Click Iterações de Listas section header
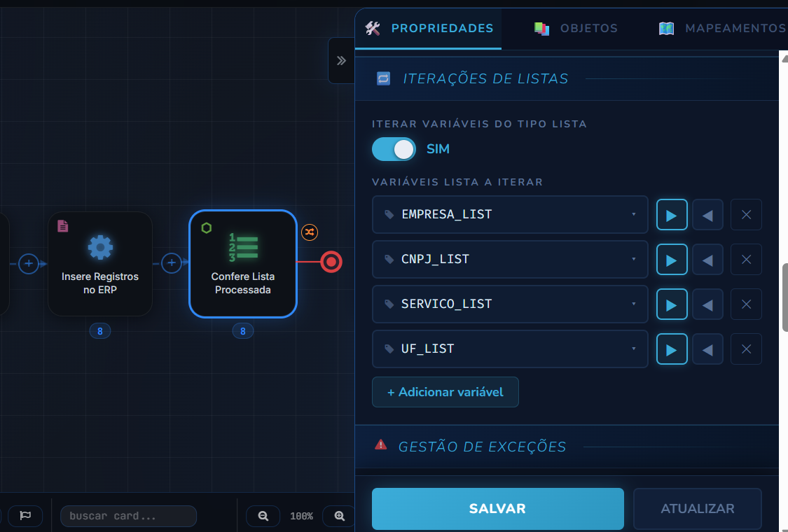The height and width of the screenshot is (532, 788). pyautogui.click(x=567, y=79)
